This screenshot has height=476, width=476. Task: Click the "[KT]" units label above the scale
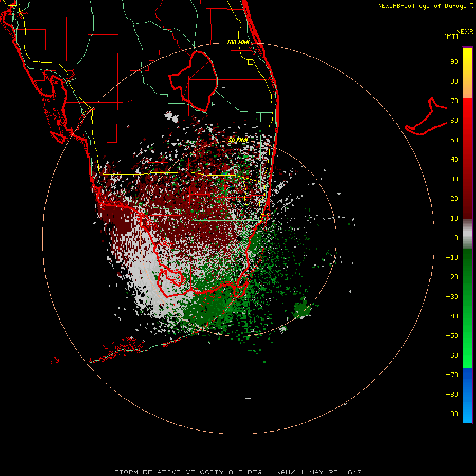pyautogui.click(x=452, y=36)
